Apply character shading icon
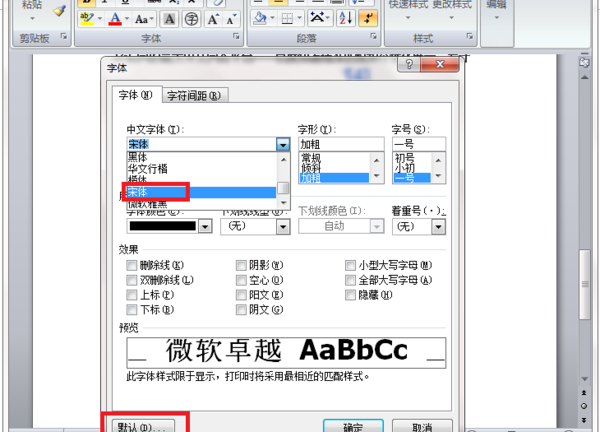 click(170, 19)
